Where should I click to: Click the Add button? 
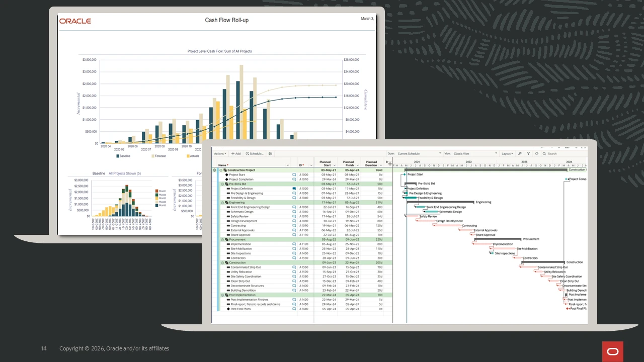[236, 153]
